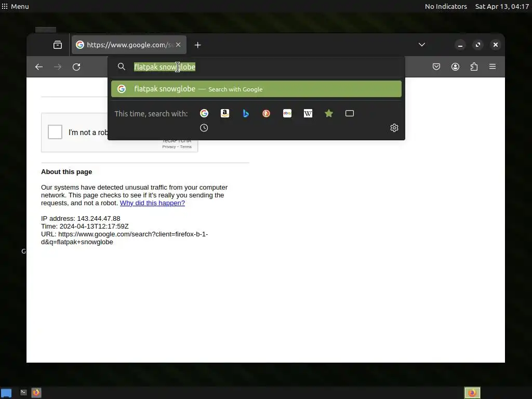Search this time with Amazon
This screenshot has width=532, height=399.
click(225, 113)
